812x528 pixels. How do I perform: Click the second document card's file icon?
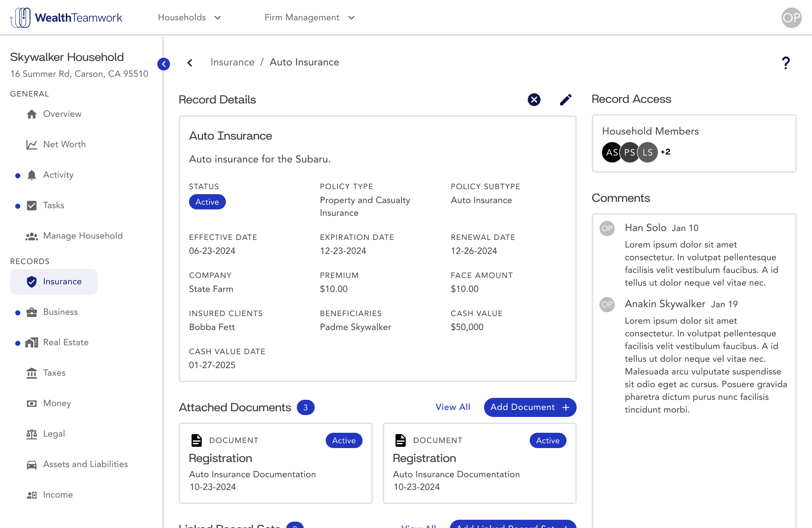[x=401, y=440]
